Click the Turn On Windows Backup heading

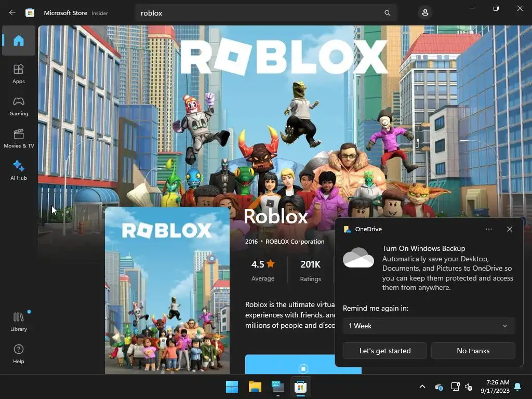point(424,248)
